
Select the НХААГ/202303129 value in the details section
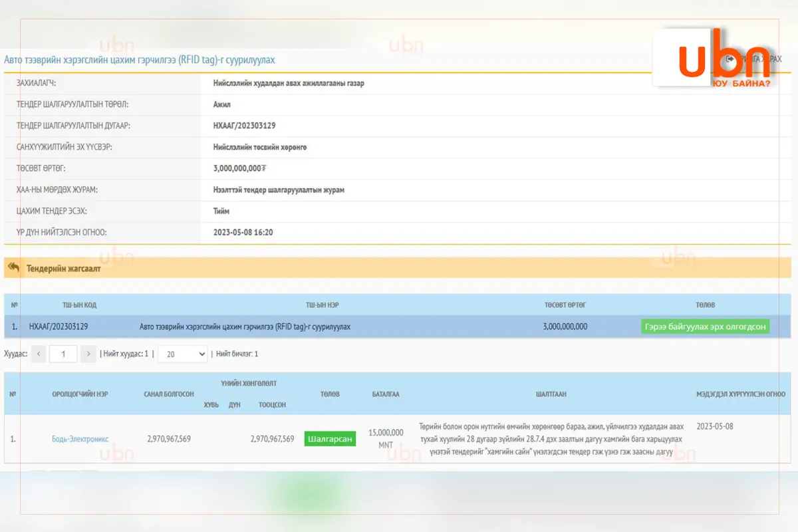245,126
